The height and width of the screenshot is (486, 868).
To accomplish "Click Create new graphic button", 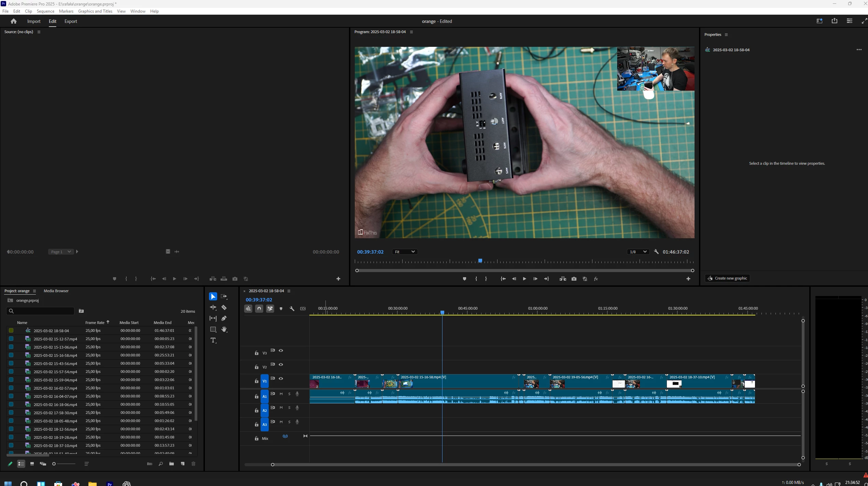I will 727,278.
